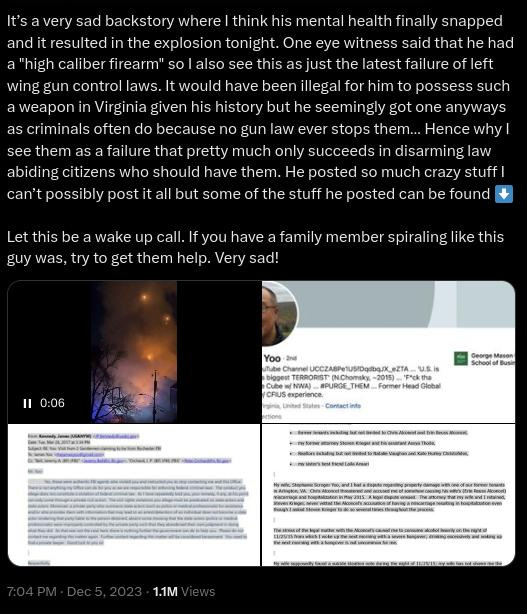Screen dimensions: 527x614
Task: Click the bulleted list in document image
Action: [379, 448]
